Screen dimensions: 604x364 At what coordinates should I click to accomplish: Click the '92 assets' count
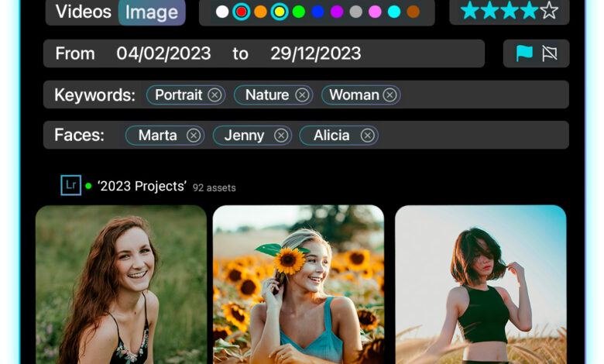point(214,188)
